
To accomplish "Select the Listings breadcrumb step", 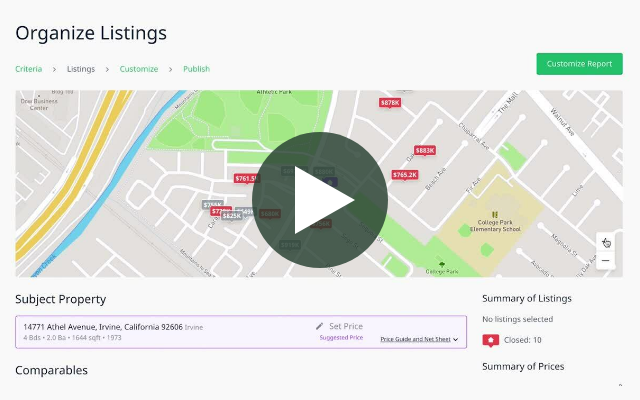I will pyautogui.click(x=81, y=69).
